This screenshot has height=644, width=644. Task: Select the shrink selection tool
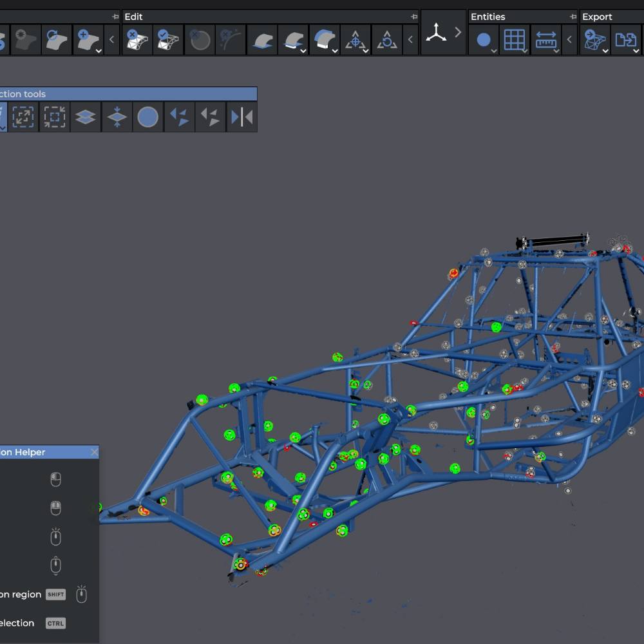pyautogui.click(x=54, y=117)
